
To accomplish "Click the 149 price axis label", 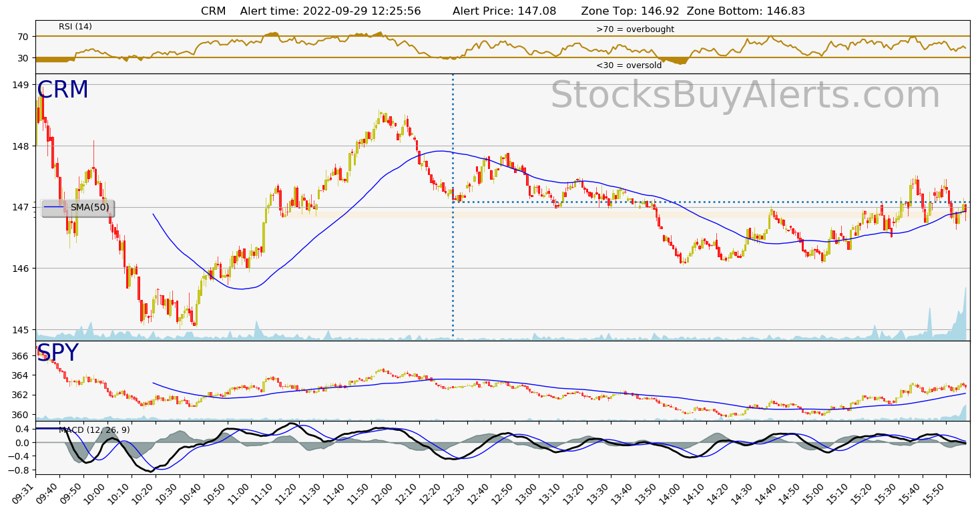I will click(x=19, y=85).
